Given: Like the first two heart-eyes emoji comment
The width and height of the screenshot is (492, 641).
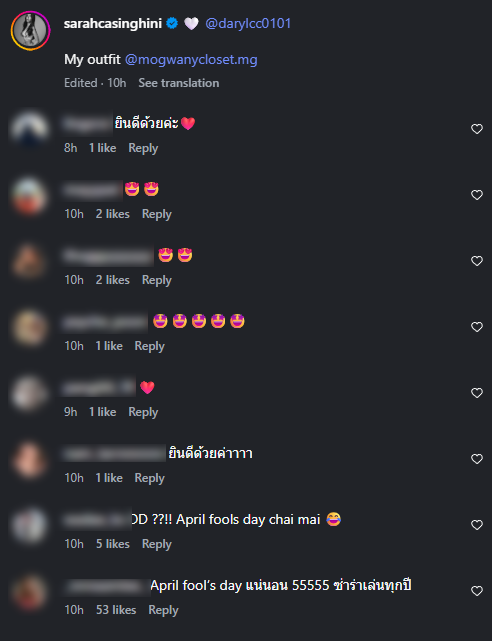Looking at the screenshot, I should [x=477, y=195].
